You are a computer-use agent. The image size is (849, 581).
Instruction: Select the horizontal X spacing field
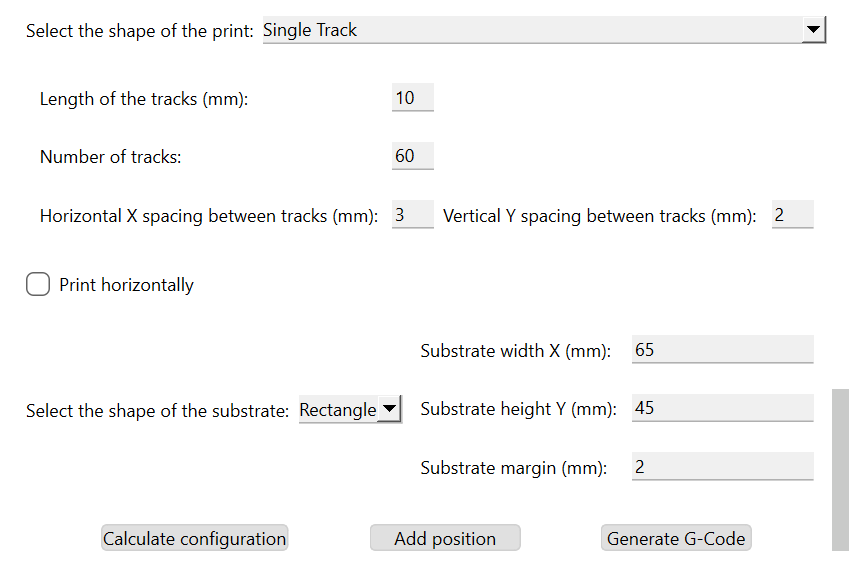tap(412, 215)
